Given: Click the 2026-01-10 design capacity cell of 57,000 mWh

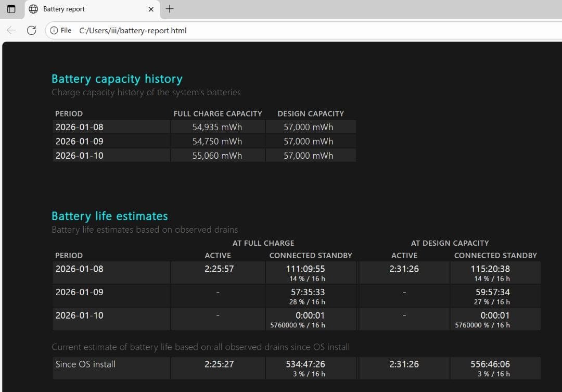Looking at the screenshot, I should coord(311,155).
